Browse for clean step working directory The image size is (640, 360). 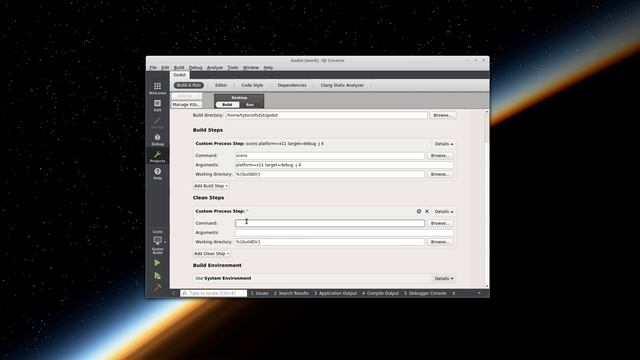[440, 242]
